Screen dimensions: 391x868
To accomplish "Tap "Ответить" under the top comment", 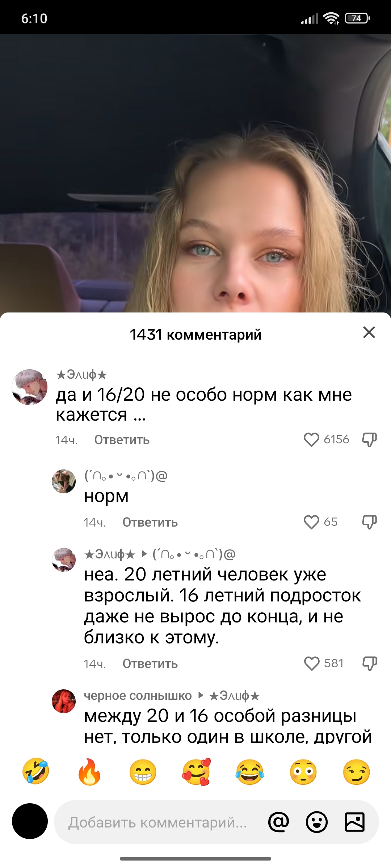I will (x=122, y=440).
